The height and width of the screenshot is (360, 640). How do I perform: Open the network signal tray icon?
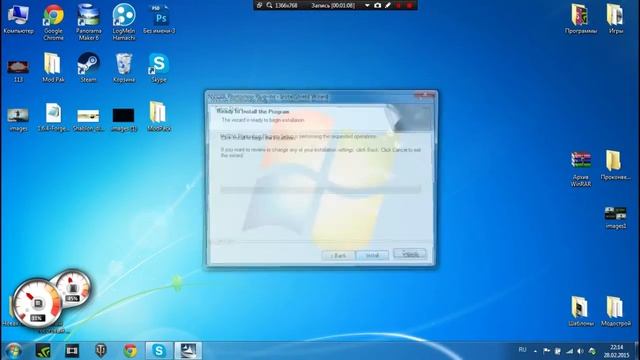click(x=569, y=351)
